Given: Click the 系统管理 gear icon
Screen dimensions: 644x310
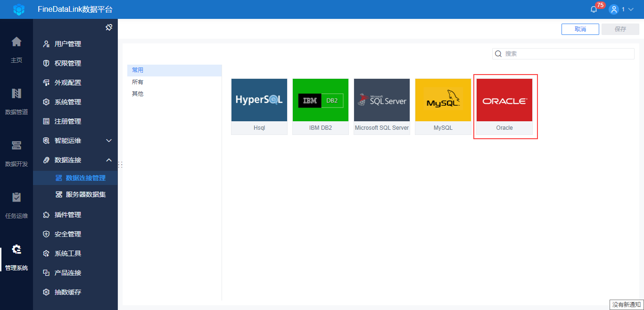Looking at the screenshot, I should pos(46,102).
